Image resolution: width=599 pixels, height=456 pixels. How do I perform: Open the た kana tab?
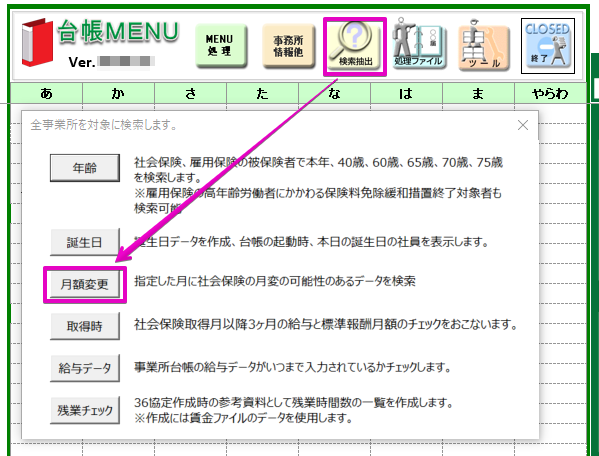[x=262, y=93]
